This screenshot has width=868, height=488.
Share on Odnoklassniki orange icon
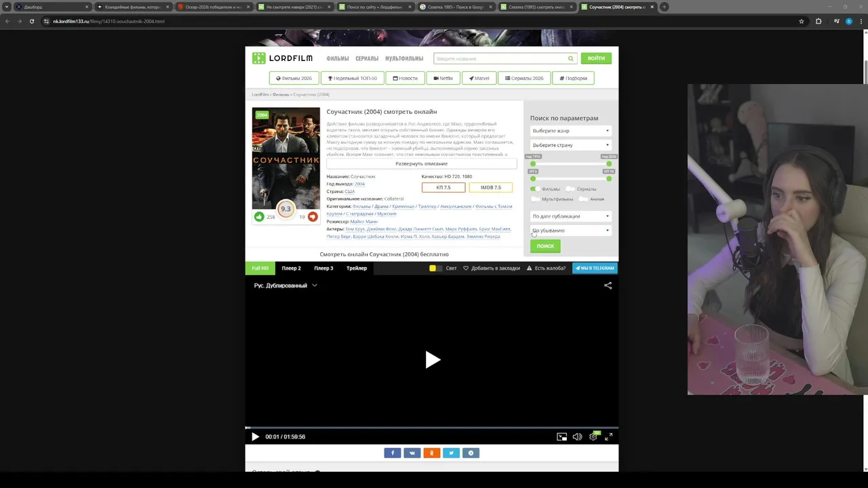(432, 453)
